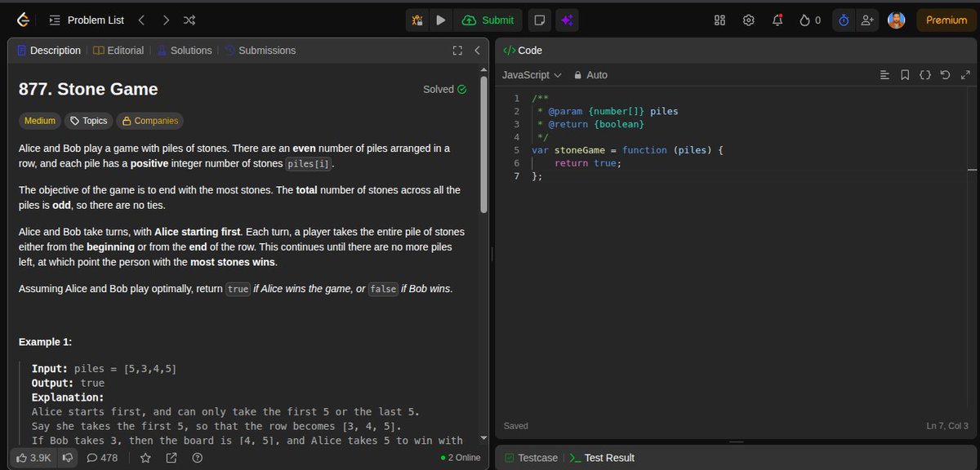Dislike the problem
The height and width of the screenshot is (470, 980).
point(68,458)
